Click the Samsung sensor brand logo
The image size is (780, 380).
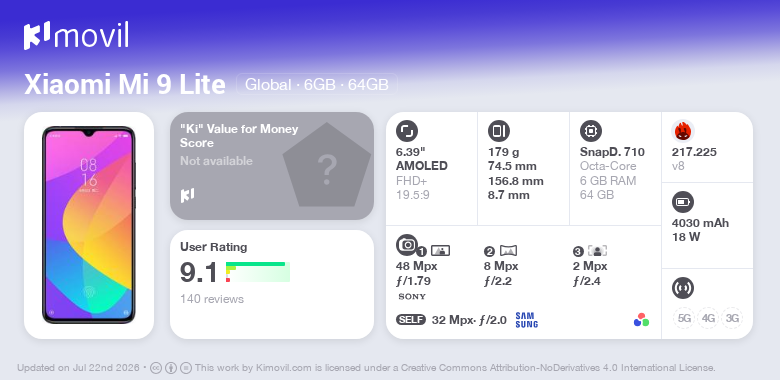(527, 320)
